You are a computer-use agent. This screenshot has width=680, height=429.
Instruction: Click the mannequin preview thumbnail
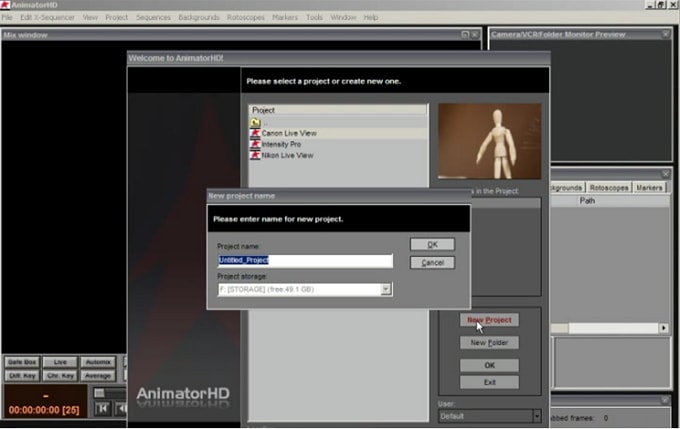click(490, 141)
